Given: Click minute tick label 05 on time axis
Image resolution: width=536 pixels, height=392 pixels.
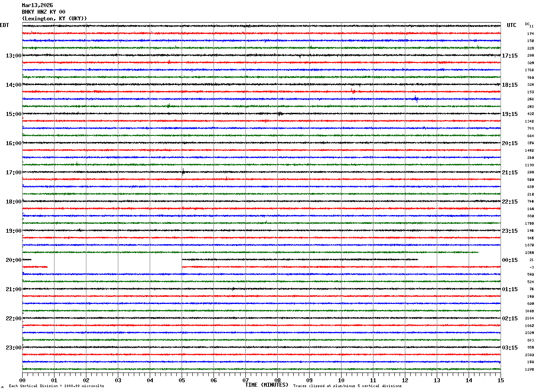Looking at the screenshot, I should point(182,380).
